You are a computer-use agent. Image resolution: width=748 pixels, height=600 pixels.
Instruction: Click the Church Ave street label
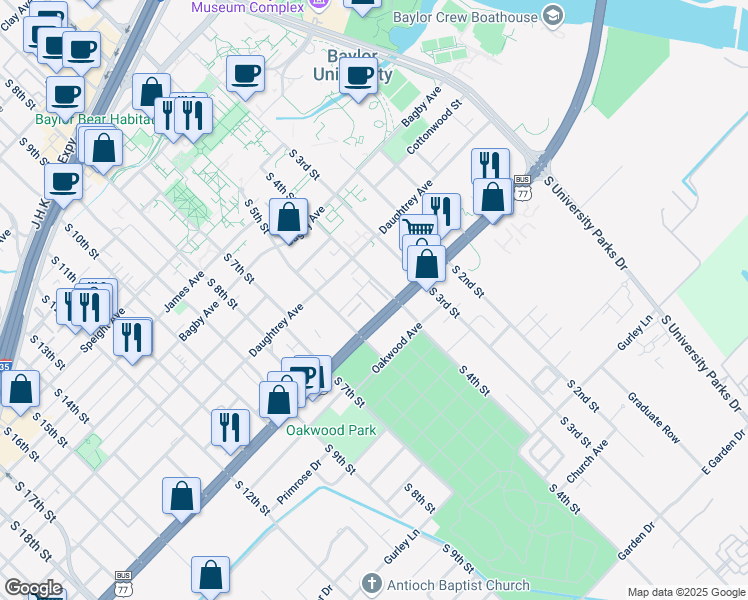(x=587, y=461)
